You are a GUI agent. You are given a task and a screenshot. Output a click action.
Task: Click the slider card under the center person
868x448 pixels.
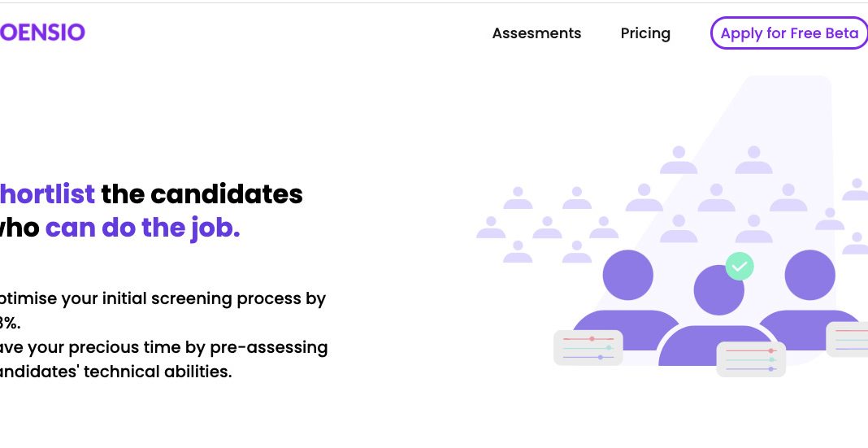point(751,359)
